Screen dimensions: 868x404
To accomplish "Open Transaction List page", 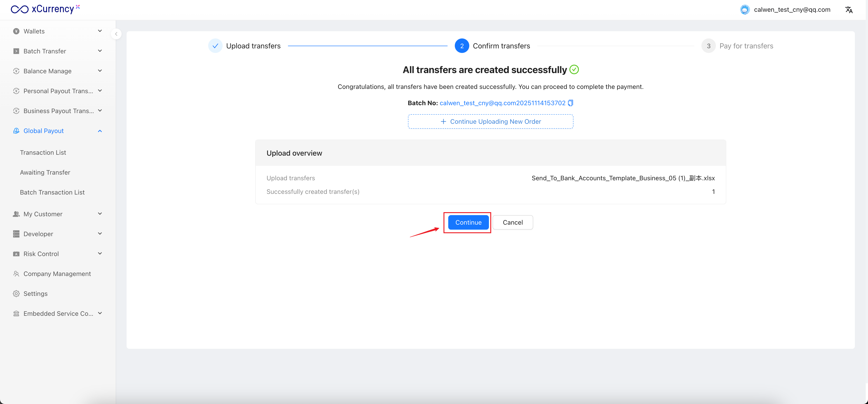I will [x=43, y=152].
